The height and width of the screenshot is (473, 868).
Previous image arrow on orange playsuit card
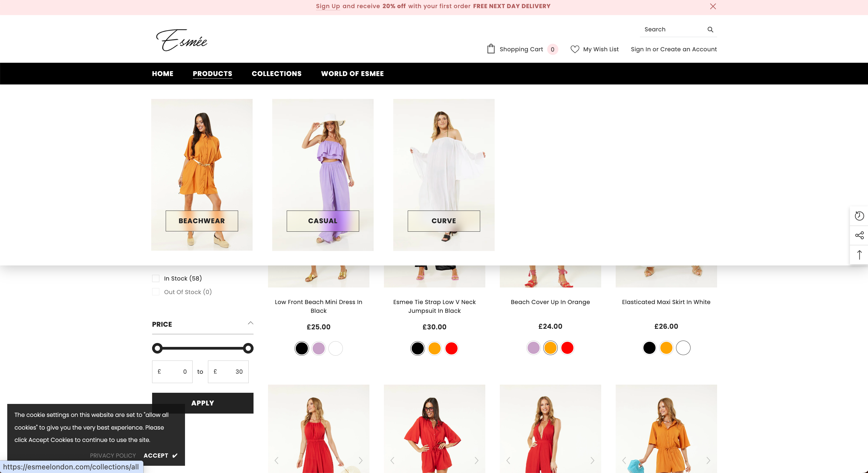point(624,460)
